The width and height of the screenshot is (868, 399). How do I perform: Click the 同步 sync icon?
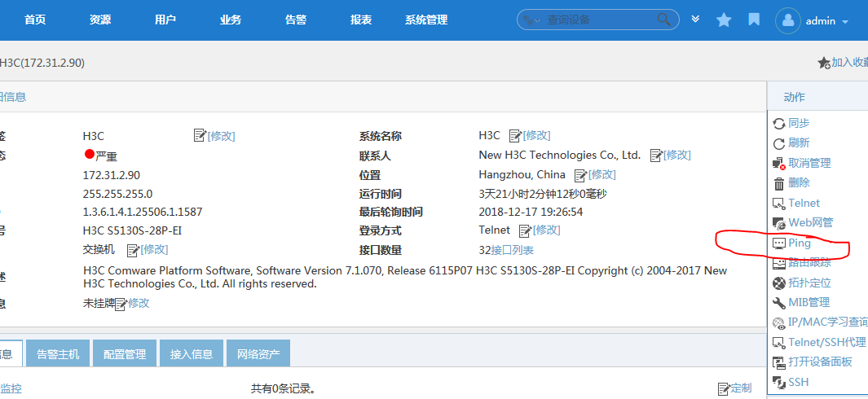[x=779, y=124]
